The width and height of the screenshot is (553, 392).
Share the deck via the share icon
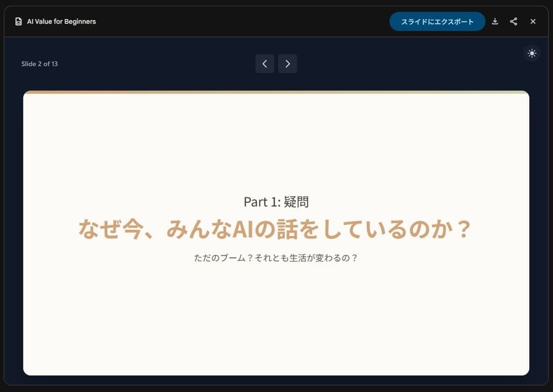coord(514,21)
